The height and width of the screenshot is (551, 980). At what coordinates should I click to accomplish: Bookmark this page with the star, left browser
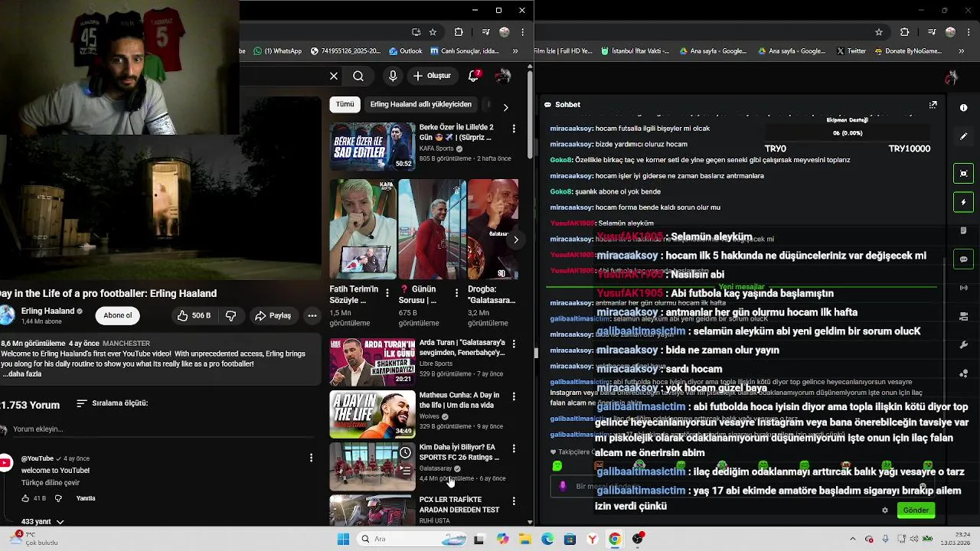pyautogui.click(x=433, y=32)
